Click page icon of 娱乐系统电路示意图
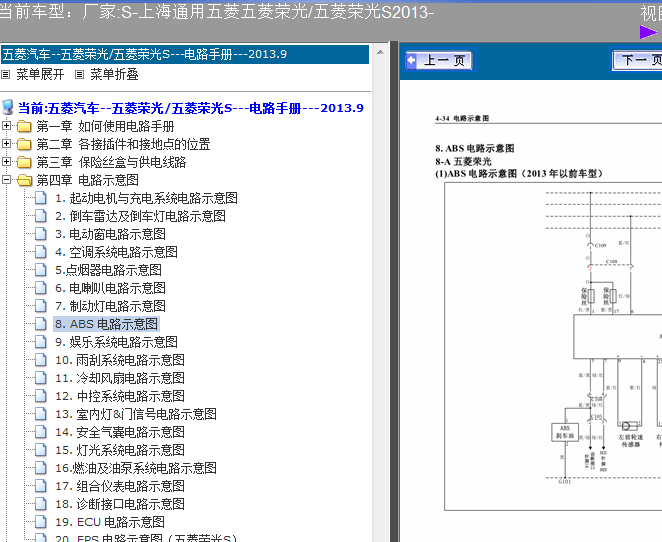This screenshot has width=662, height=542. click(41, 342)
